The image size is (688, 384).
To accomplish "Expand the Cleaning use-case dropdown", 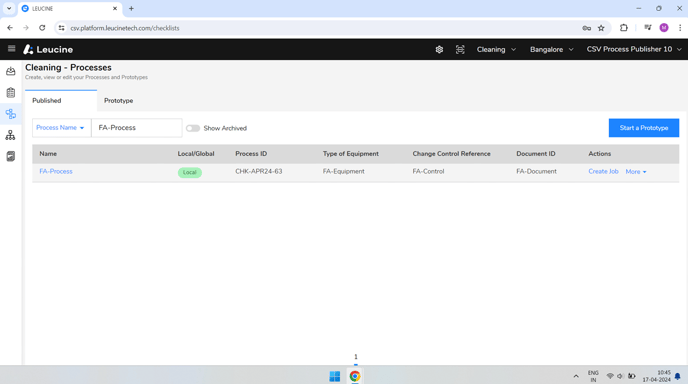I will click(x=496, y=50).
